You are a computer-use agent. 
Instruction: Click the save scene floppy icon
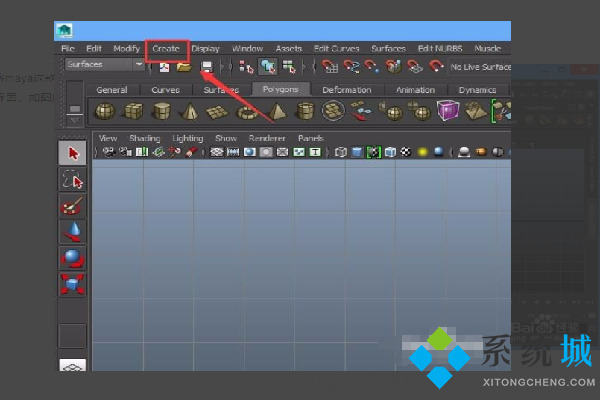click(x=207, y=67)
